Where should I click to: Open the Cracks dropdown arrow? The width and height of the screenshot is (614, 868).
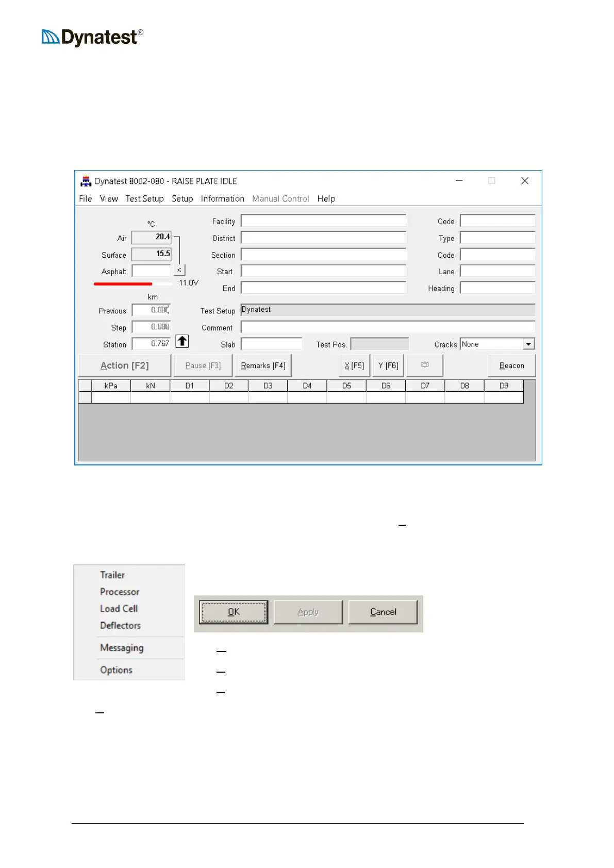coord(528,344)
